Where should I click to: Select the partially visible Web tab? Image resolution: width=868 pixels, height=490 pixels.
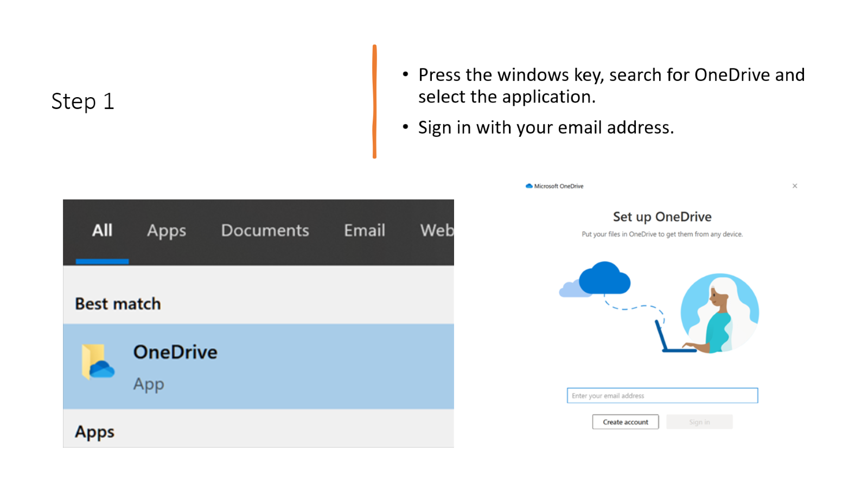pos(436,231)
